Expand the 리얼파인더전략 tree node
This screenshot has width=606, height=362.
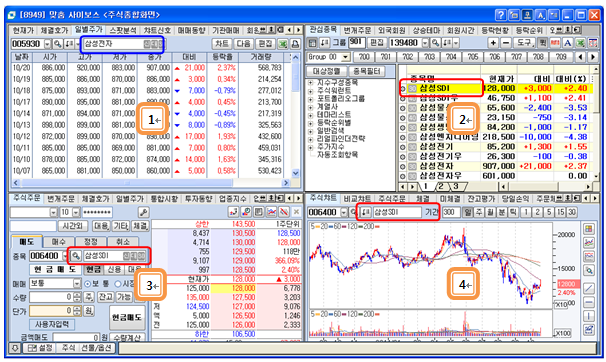click(311, 139)
